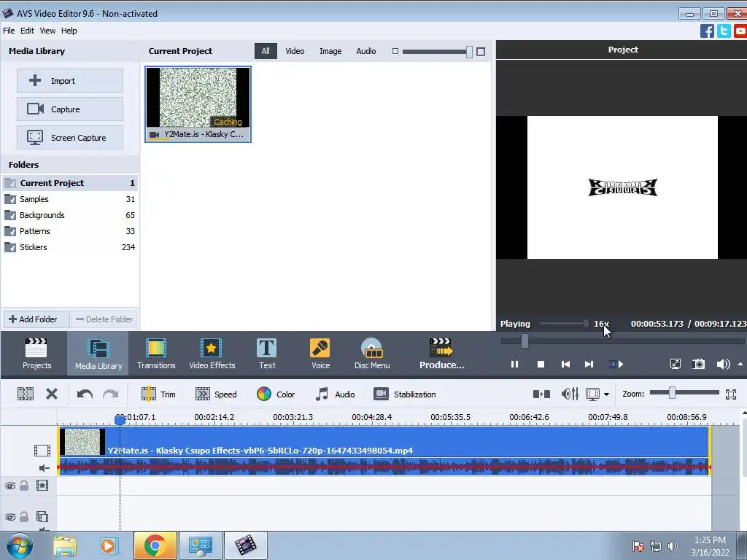
Task: Lock the overlay track
Action: [x=24, y=517]
